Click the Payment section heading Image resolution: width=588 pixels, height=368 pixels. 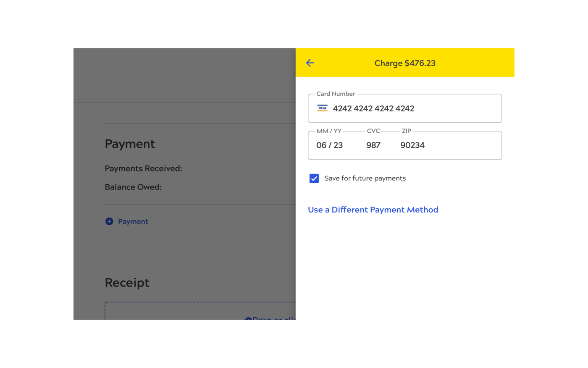130,144
